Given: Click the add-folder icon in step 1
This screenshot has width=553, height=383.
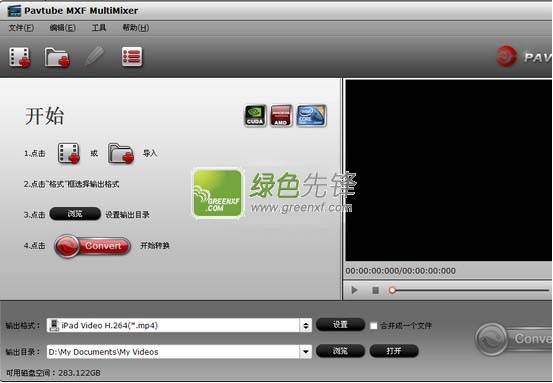Looking at the screenshot, I should pos(121,153).
